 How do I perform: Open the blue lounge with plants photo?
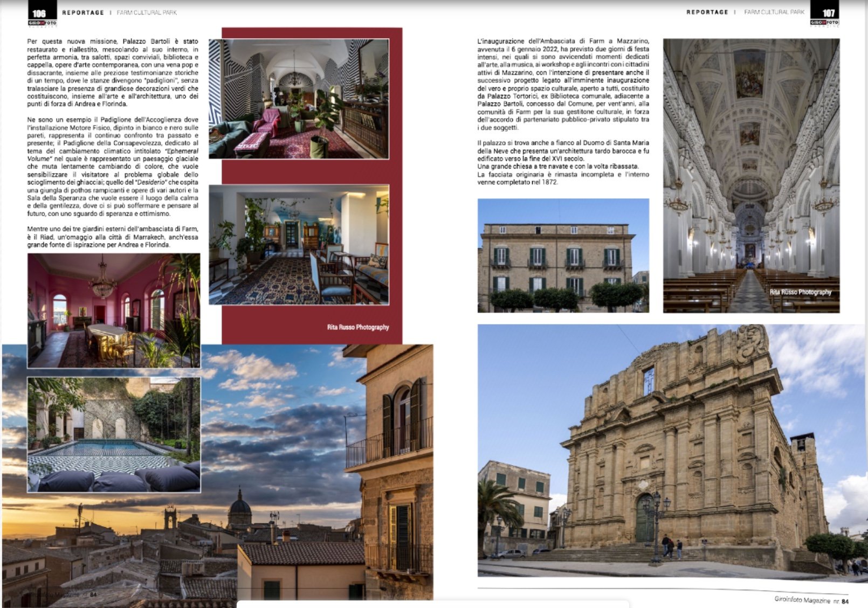299,245
